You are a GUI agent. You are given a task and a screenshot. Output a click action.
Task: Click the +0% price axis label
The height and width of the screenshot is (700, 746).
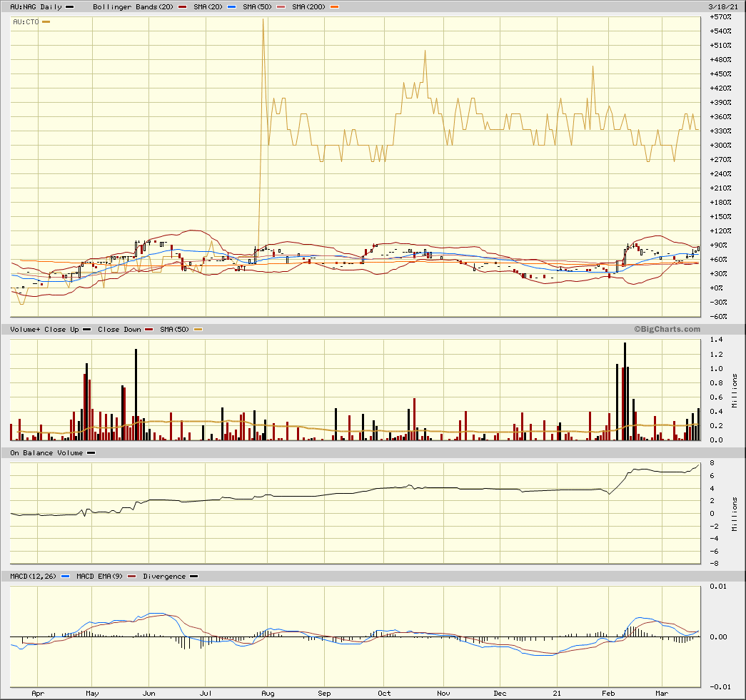click(x=717, y=288)
